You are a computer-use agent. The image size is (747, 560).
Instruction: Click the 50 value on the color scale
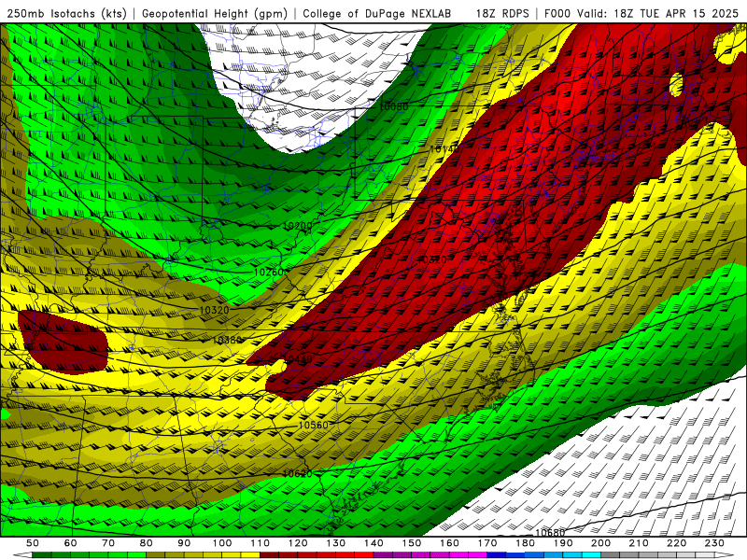pyautogui.click(x=33, y=543)
